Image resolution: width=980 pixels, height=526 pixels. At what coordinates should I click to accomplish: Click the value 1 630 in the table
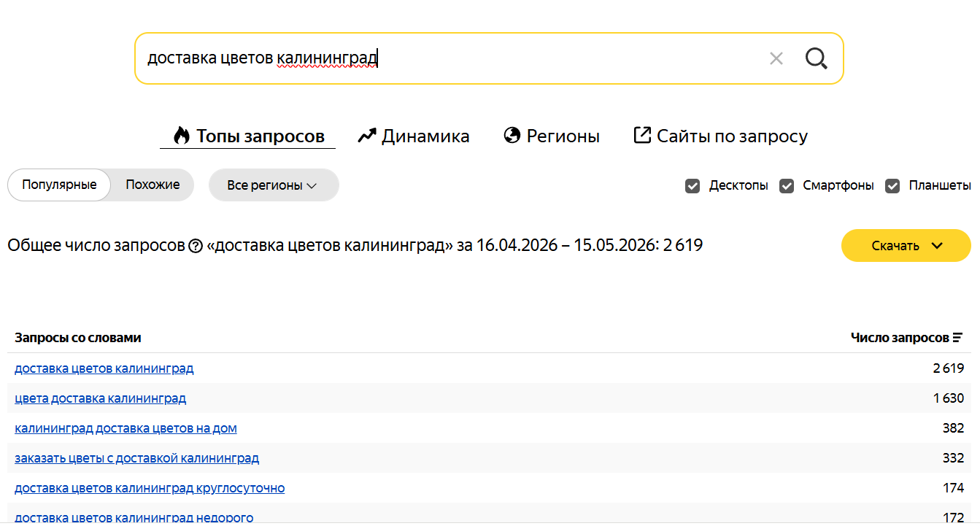pos(949,398)
